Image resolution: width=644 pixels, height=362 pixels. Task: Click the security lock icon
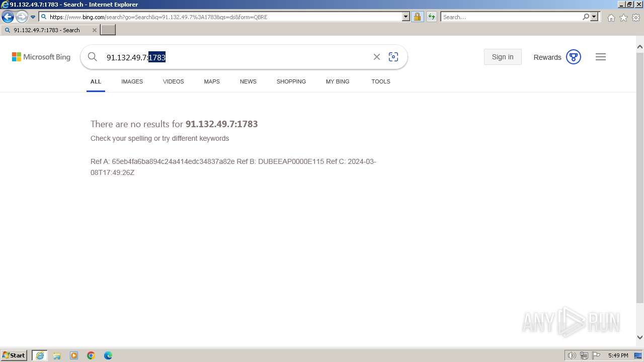(x=417, y=17)
